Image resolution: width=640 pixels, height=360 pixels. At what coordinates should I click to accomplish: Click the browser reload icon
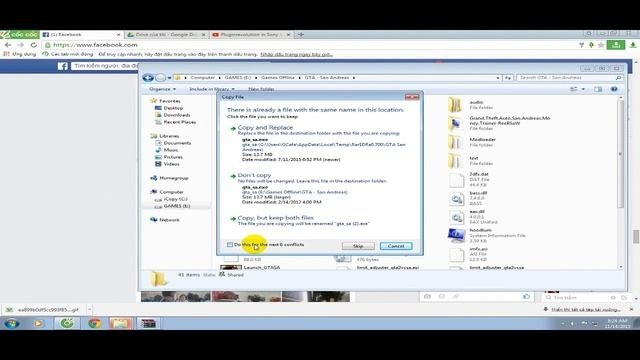coord(33,45)
